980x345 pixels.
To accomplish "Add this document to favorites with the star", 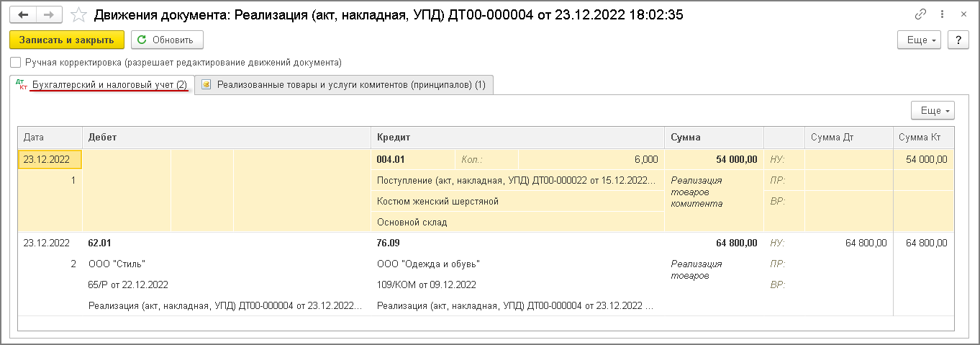I will click(80, 14).
